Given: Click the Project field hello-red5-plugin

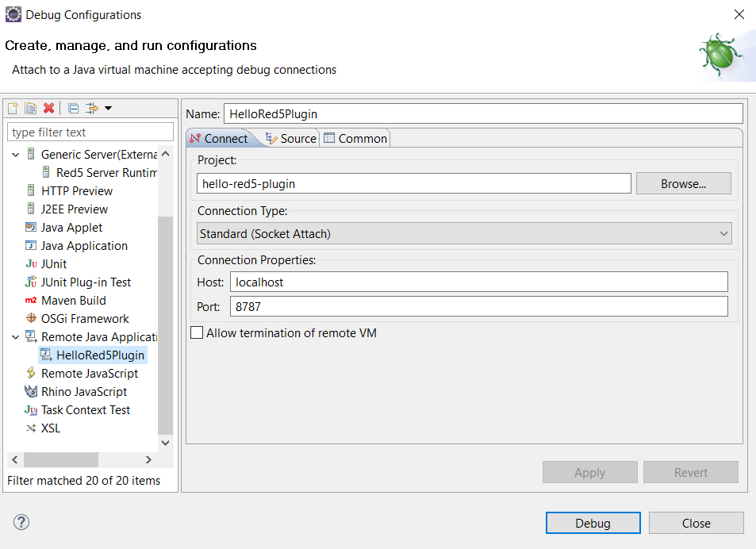Looking at the screenshot, I should (x=413, y=183).
